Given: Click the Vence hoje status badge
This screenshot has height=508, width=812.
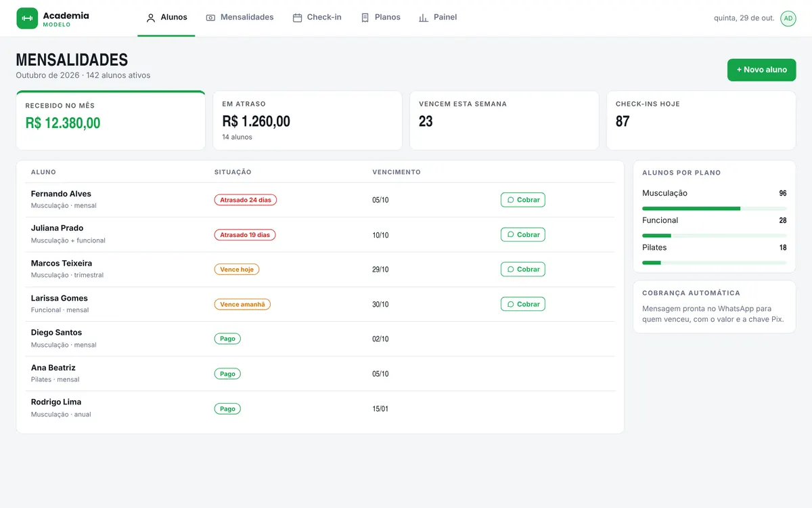Looking at the screenshot, I should click(237, 270).
